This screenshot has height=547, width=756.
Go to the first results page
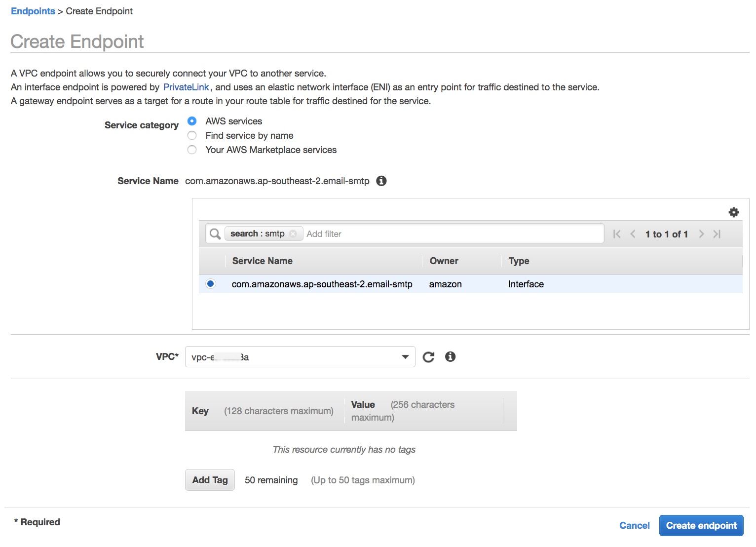tap(617, 234)
